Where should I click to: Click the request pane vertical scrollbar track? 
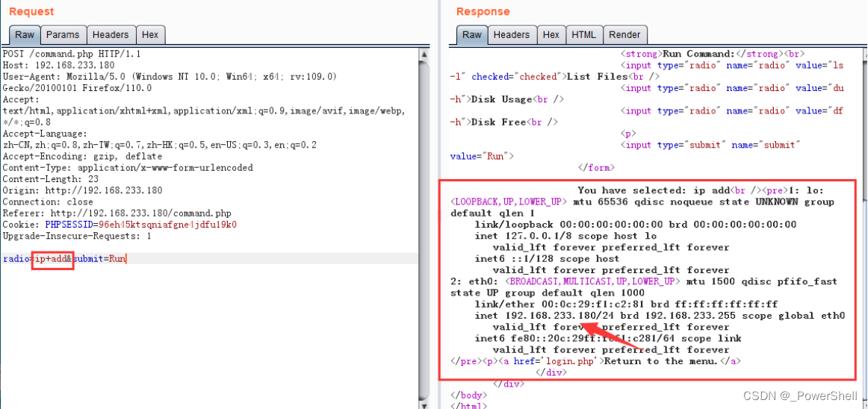pyautogui.click(x=424, y=232)
